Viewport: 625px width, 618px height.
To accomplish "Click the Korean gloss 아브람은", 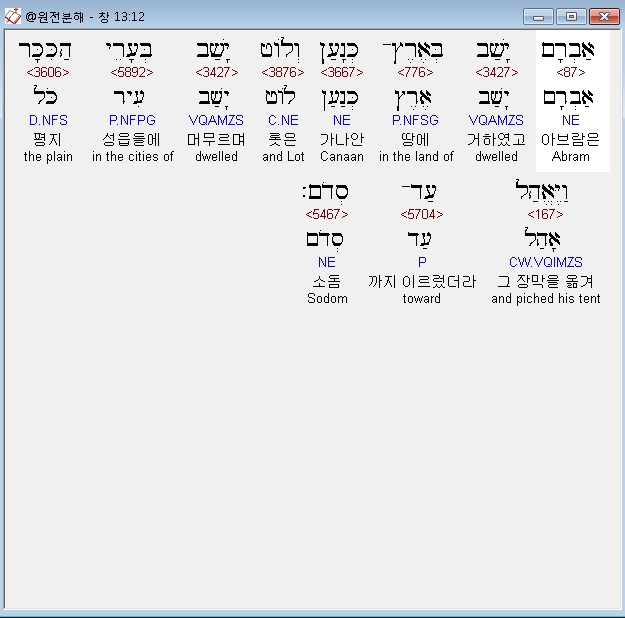I will pyautogui.click(x=570, y=140).
